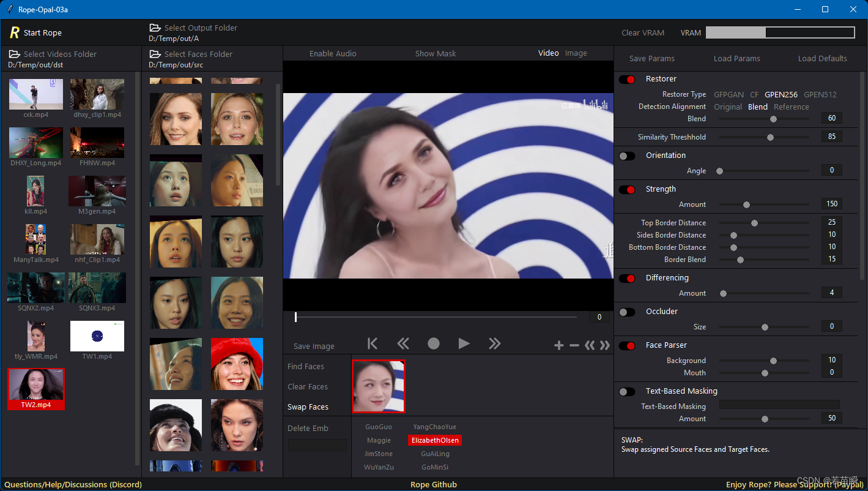The image size is (868, 491).
Task: Select the GuoGuo embedding
Action: (379, 427)
